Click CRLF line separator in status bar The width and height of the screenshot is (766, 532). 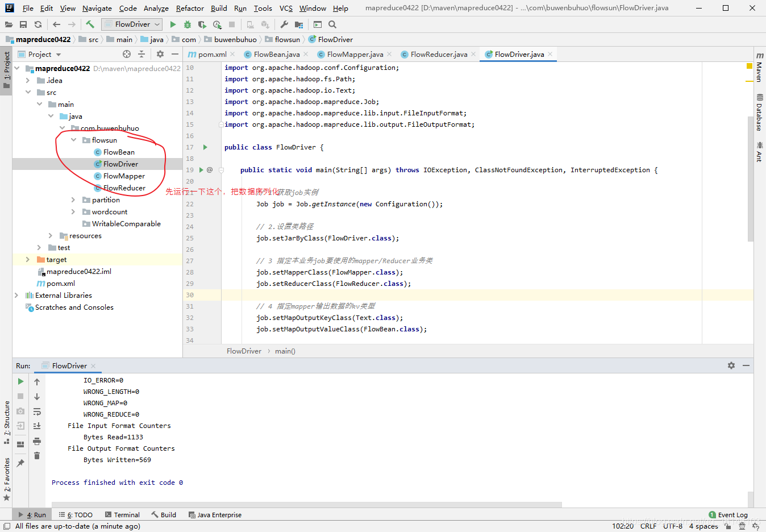pyautogui.click(x=648, y=526)
